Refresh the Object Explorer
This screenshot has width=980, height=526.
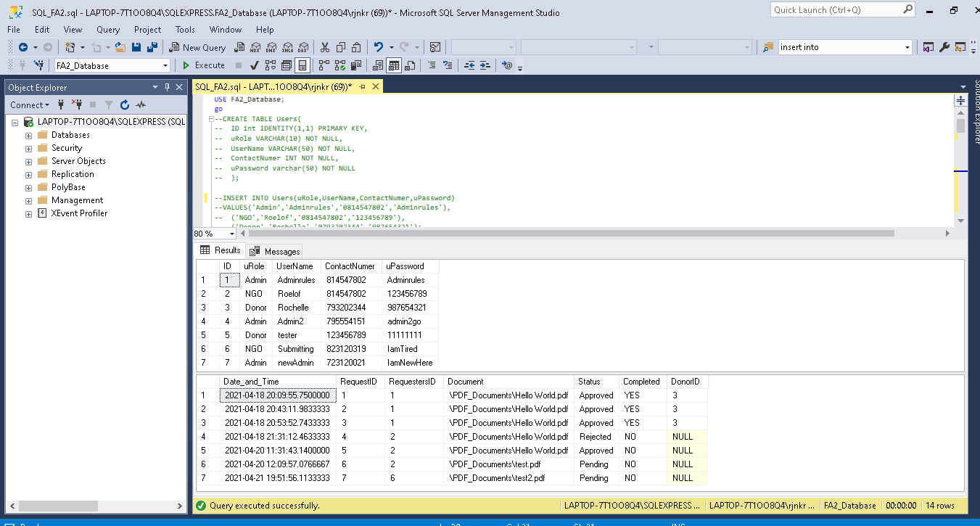tap(125, 105)
